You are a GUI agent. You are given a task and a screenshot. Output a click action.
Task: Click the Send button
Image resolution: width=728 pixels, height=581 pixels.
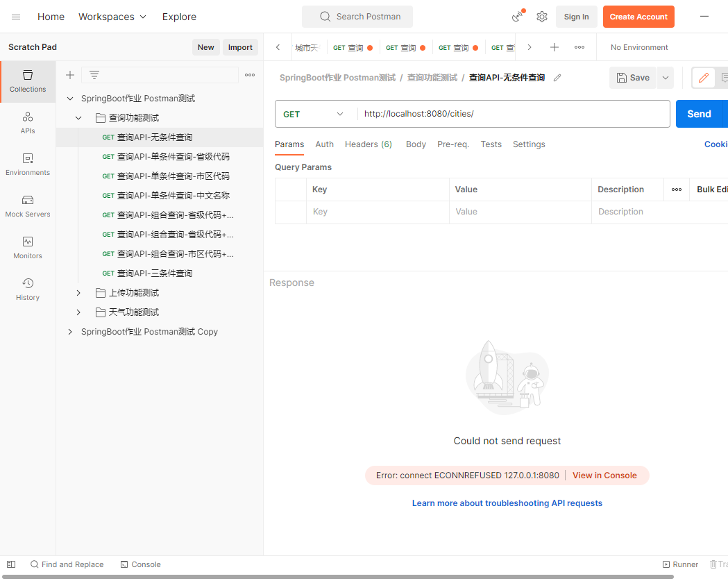click(699, 114)
